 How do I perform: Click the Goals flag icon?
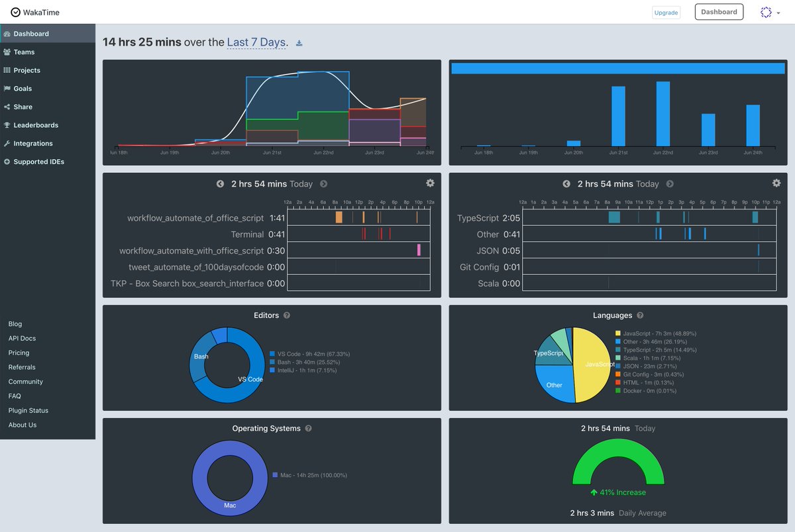tap(7, 88)
